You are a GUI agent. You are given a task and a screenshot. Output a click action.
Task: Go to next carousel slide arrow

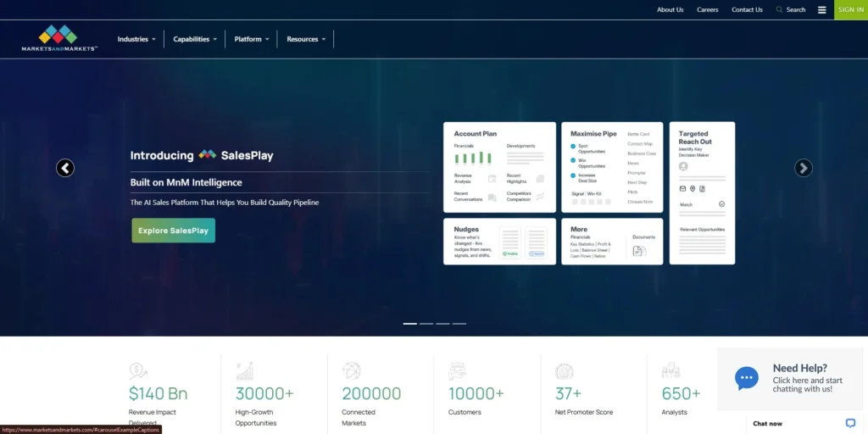pos(804,168)
